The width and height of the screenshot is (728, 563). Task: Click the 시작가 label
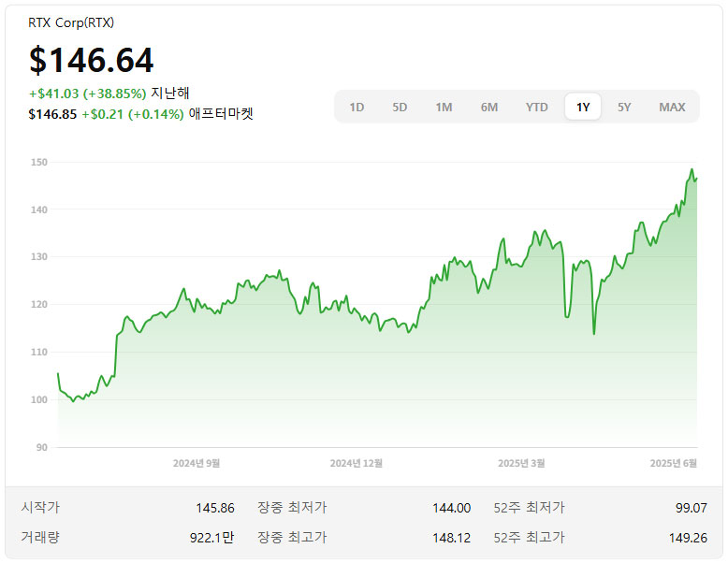coord(40,507)
